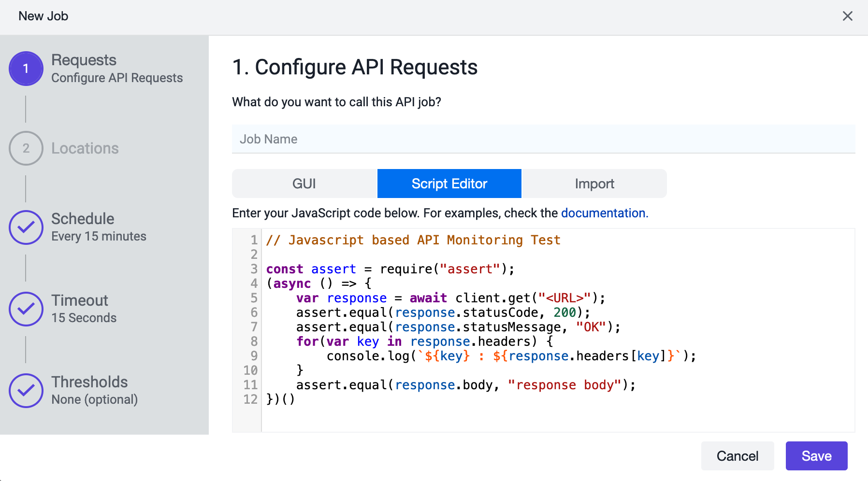This screenshot has width=868, height=481.
Task: Click the "response body" assertion line
Action: click(x=466, y=385)
